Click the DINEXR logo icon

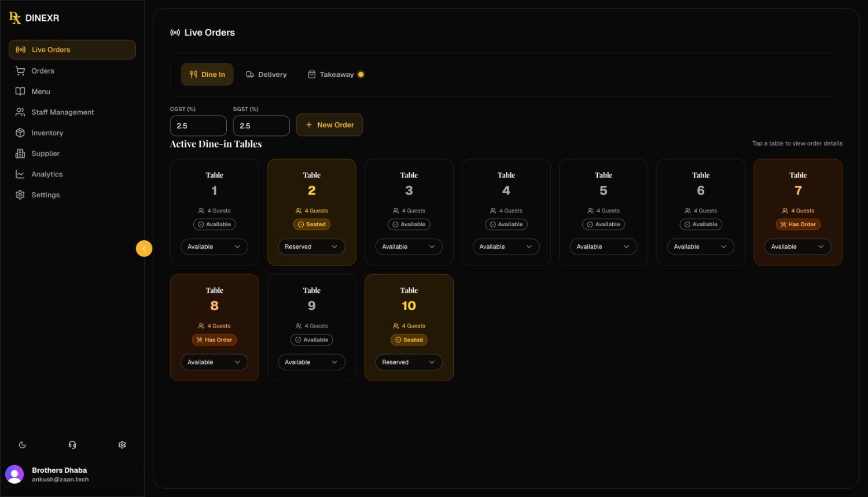click(14, 17)
